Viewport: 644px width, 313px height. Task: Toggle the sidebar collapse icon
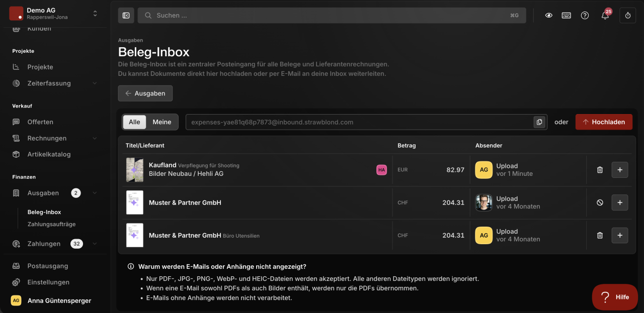[126, 16]
